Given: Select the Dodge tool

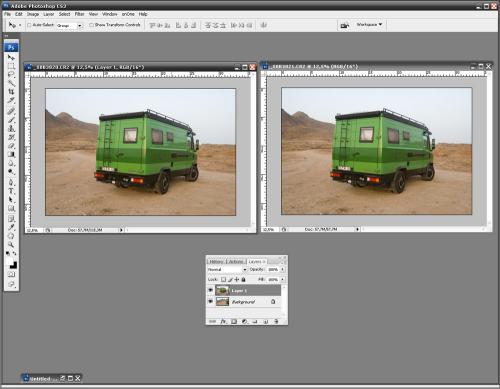Looking at the screenshot, I should click(x=11, y=172).
